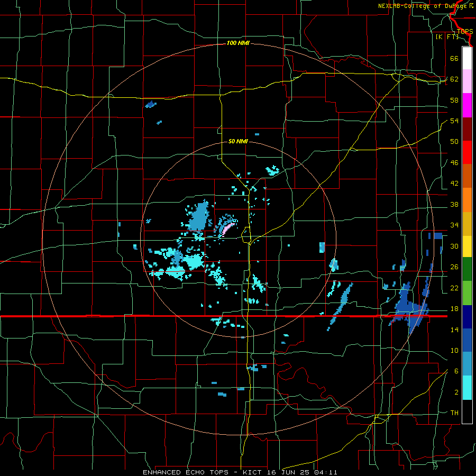Click the legend value '22'
The image size is (476, 476).
click(454, 288)
